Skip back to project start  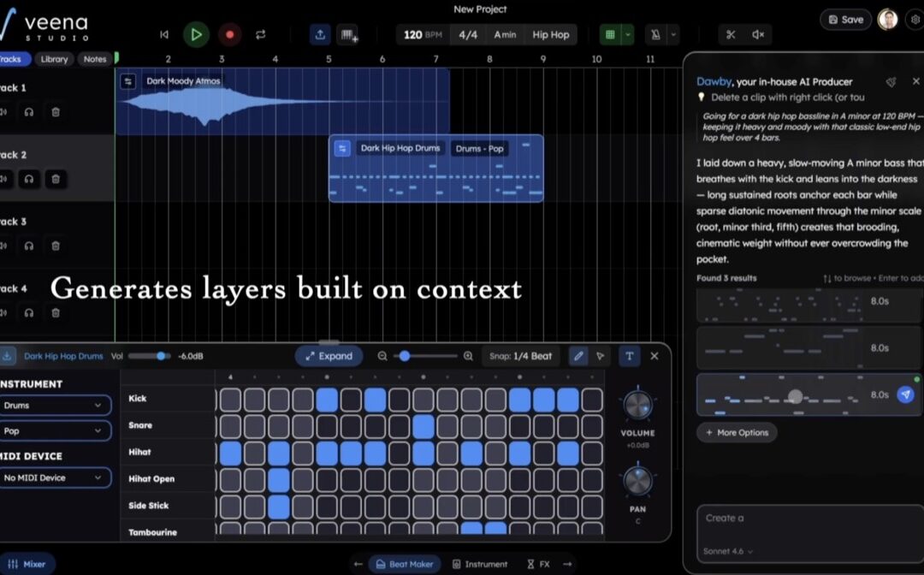164,35
